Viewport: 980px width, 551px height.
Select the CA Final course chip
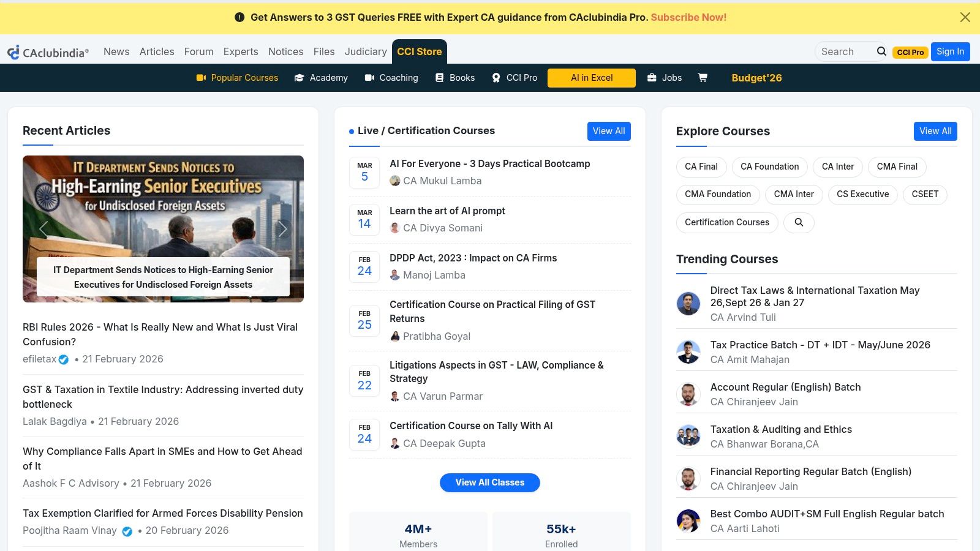point(701,167)
